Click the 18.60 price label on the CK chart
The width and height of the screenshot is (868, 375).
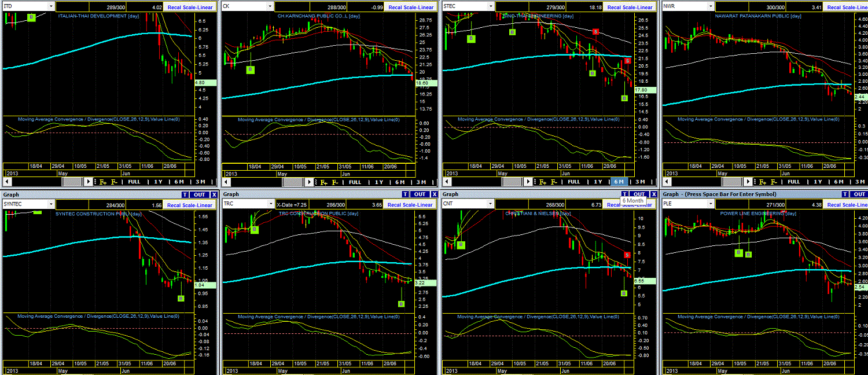tap(425, 83)
